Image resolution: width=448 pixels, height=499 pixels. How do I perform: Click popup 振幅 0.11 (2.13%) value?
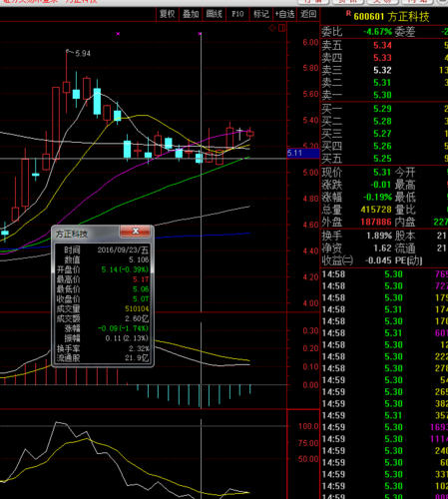click(x=127, y=338)
